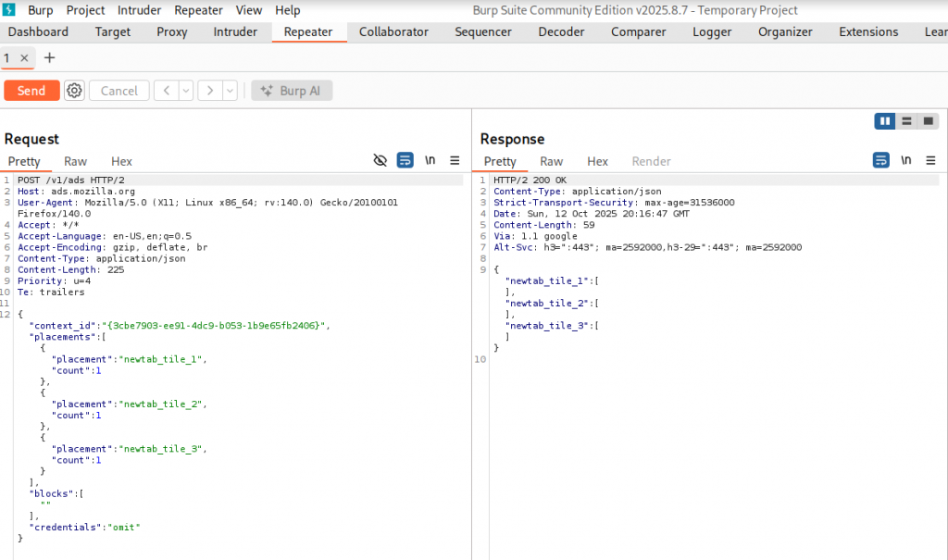This screenshot has height=560, width=948.
Task: Select Request Raw view tab
Action: [x=76, y=161]
